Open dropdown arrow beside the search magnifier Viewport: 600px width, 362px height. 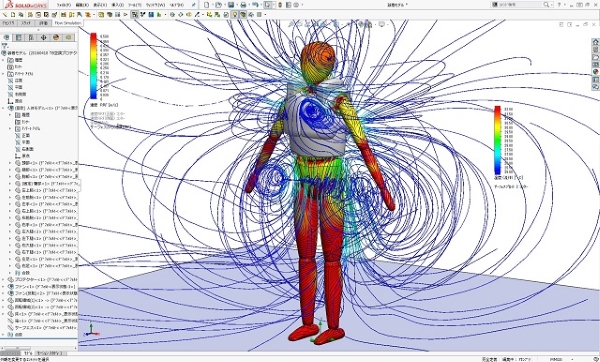pyautogui.click(x=551, y=5)
